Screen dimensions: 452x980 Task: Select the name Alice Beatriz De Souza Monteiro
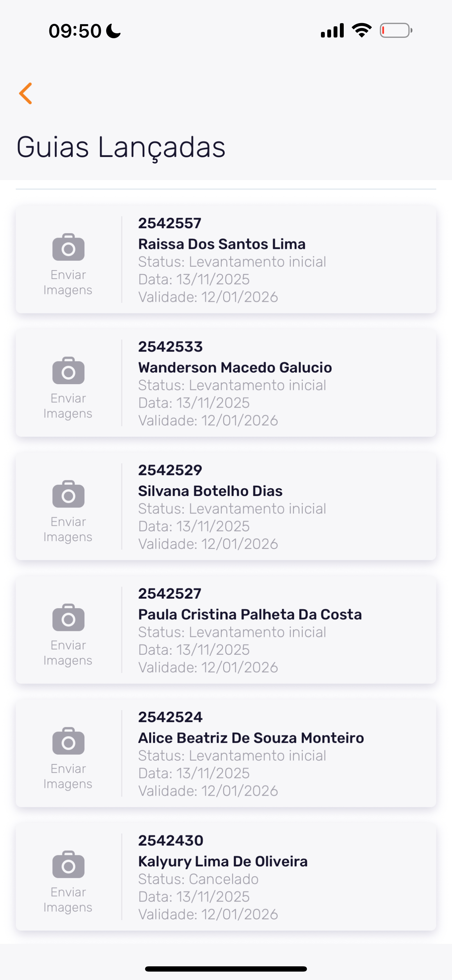(251, 738)
